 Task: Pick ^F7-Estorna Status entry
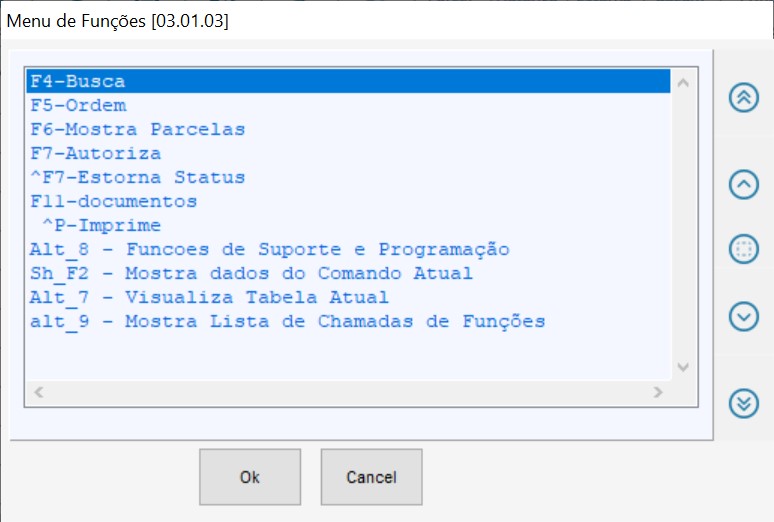[137, 177]
